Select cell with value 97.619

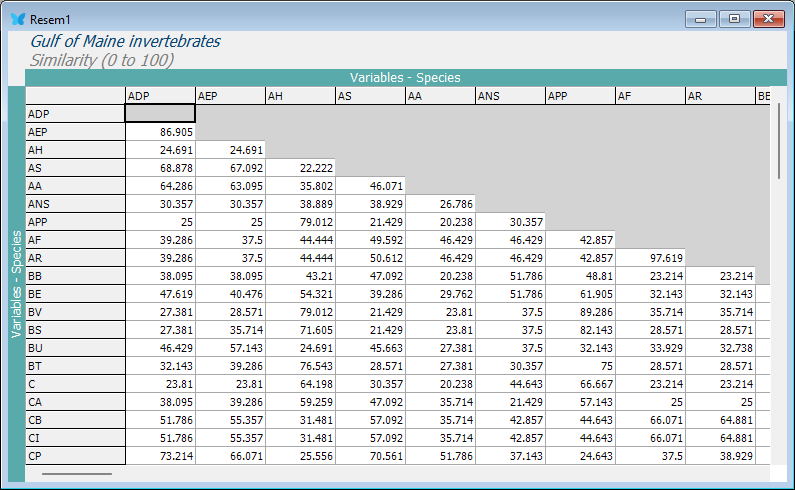(x=649, y=258)
